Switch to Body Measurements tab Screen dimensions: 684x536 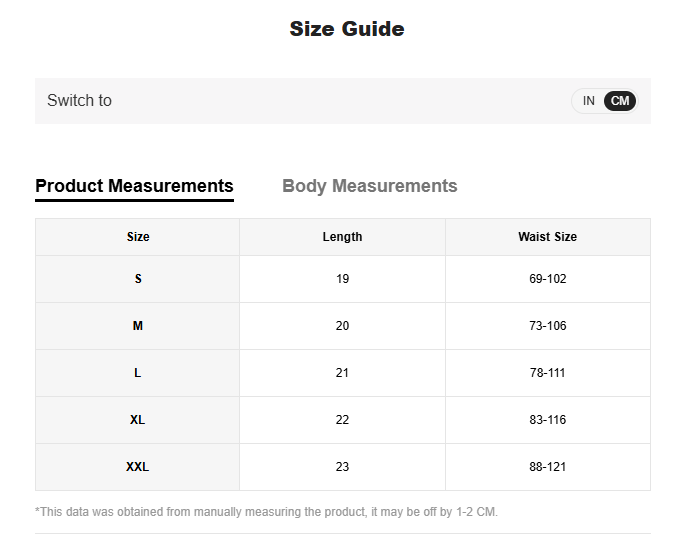coord(369,186)
